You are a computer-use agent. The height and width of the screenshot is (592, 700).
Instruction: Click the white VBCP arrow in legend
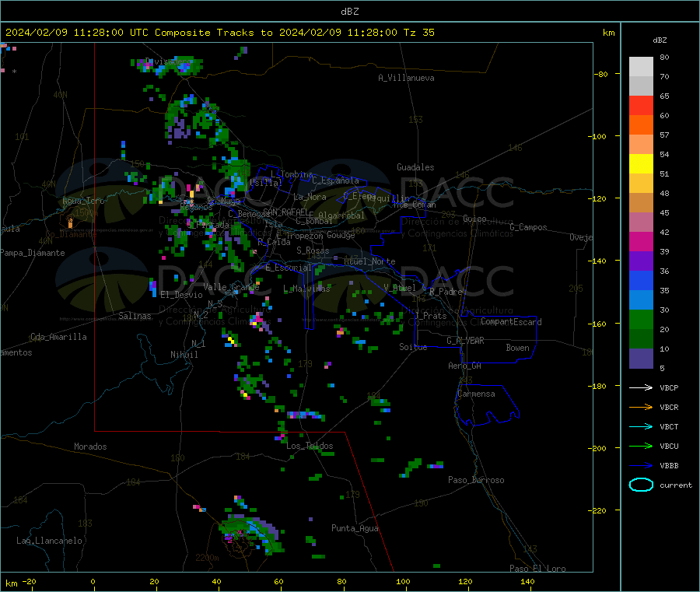641,387
